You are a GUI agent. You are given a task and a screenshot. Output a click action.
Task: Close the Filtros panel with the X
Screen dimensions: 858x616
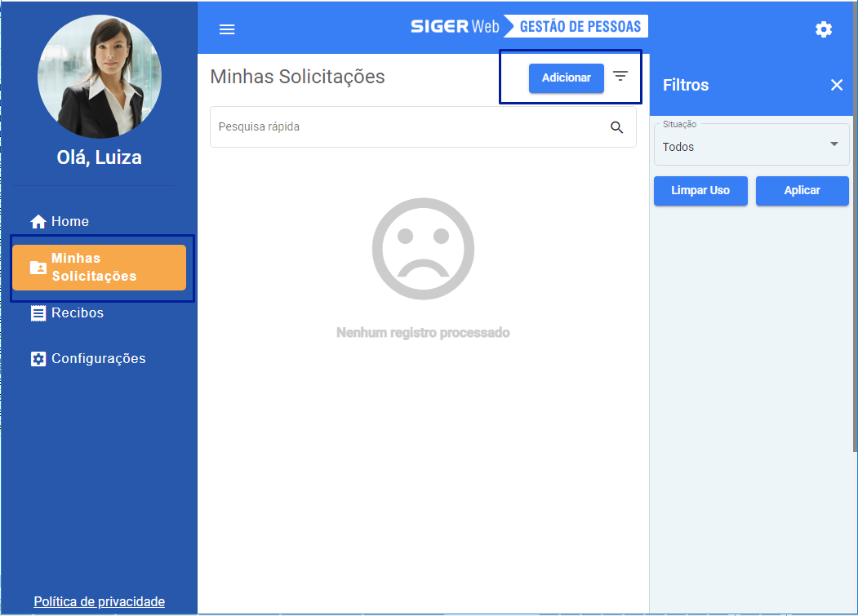[x=837, y=85]
